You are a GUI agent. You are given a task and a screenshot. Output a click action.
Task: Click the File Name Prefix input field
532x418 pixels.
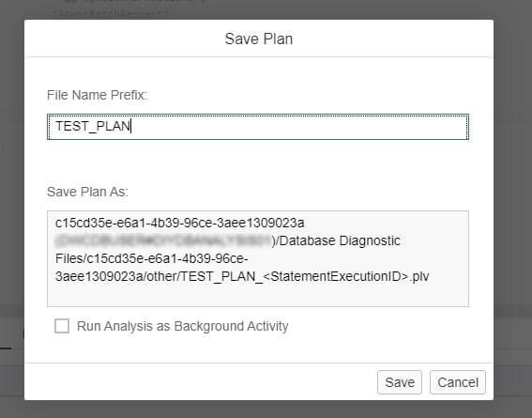[x=258, y=127]
